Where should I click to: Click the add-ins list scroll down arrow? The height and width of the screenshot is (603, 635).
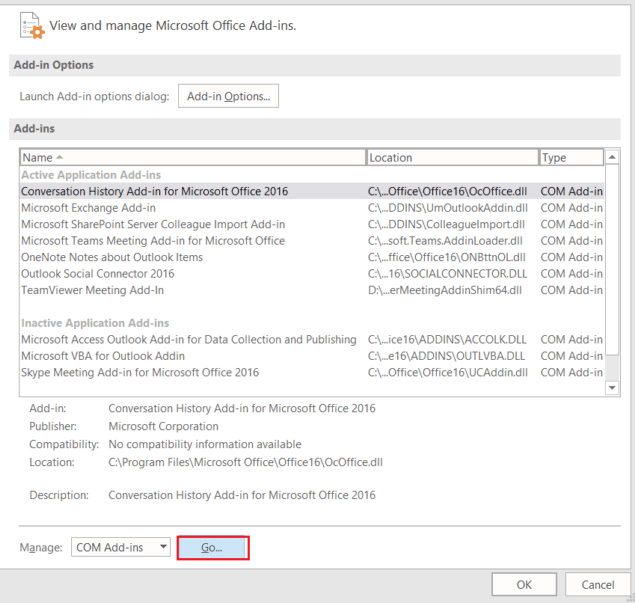pos(612,388)
